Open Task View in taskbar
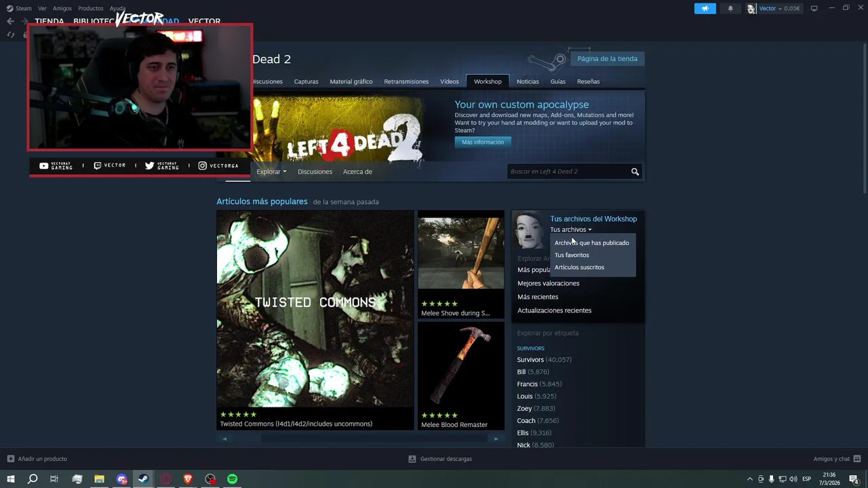 (x=54, y=479)
